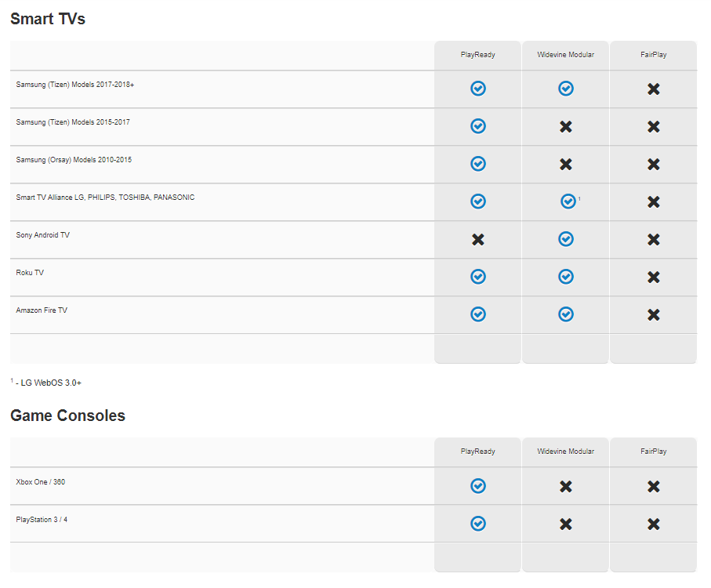This screenshot has height=588, width=711.
Task: Click PlayReady checkmark for Smart TV Alliance
Action: (478, 201)
